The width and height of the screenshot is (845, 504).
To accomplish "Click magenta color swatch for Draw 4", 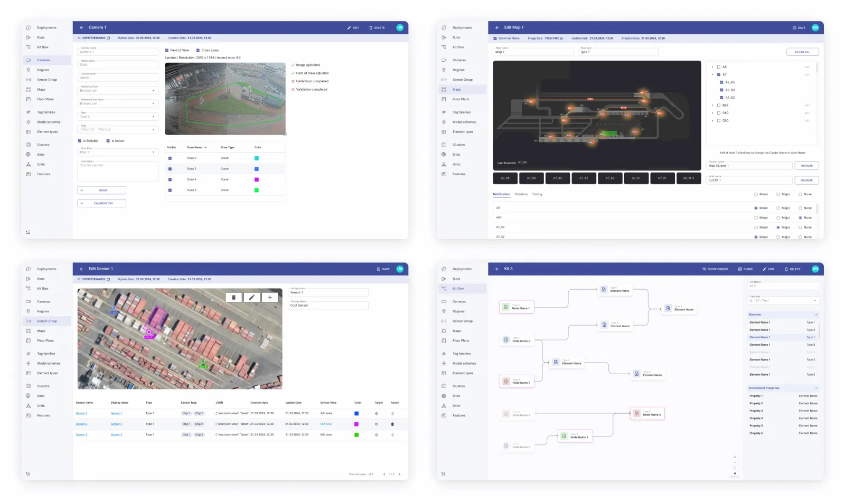I will pos(257,179).
